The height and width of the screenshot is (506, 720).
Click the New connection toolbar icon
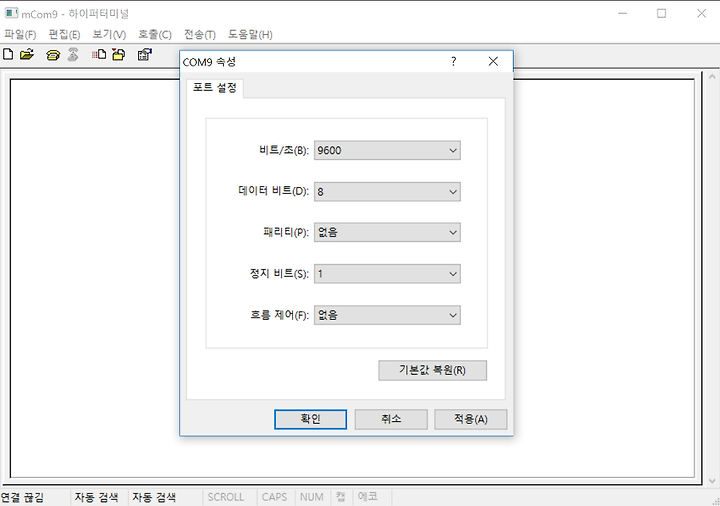[8, 54]
